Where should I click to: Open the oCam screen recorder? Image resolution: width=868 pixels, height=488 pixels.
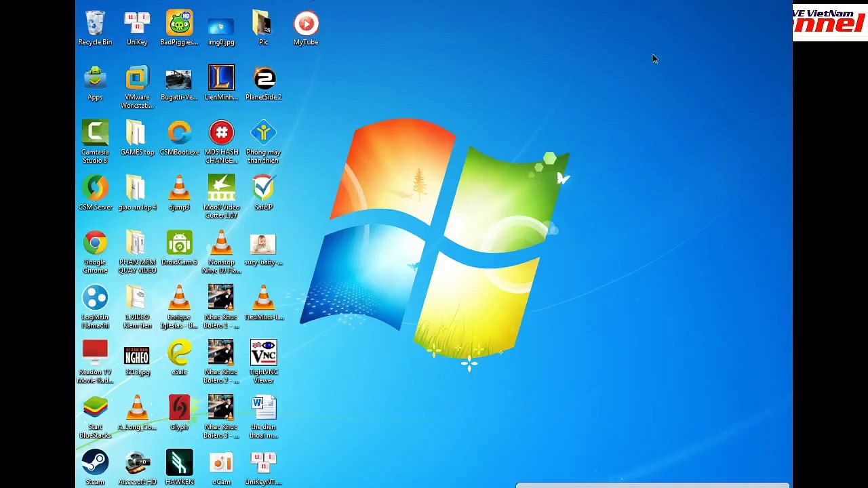tap(221, 467)
